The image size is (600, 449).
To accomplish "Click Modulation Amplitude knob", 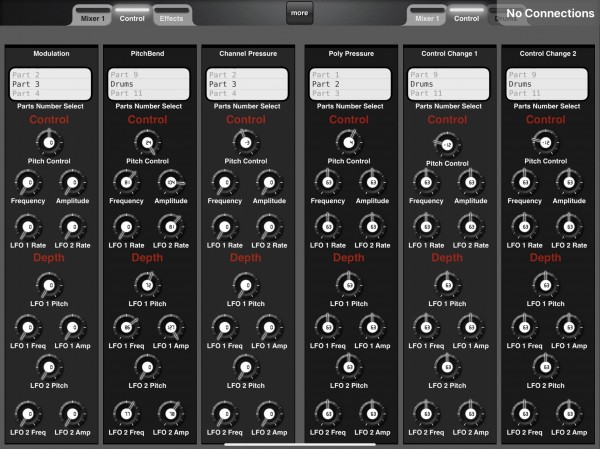I will coord(72,183).
